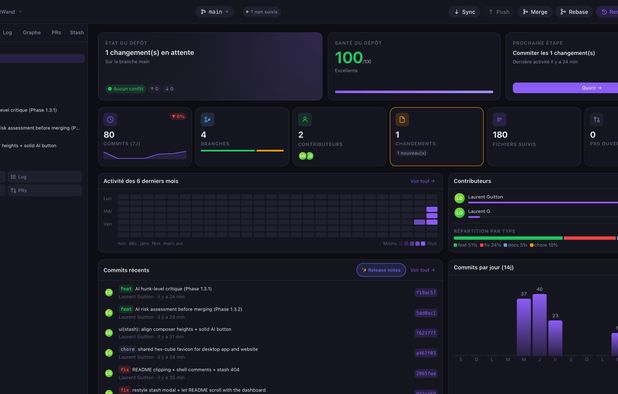
Task: Expand the repository name dropdown arrow
Action: click(20, 12)
